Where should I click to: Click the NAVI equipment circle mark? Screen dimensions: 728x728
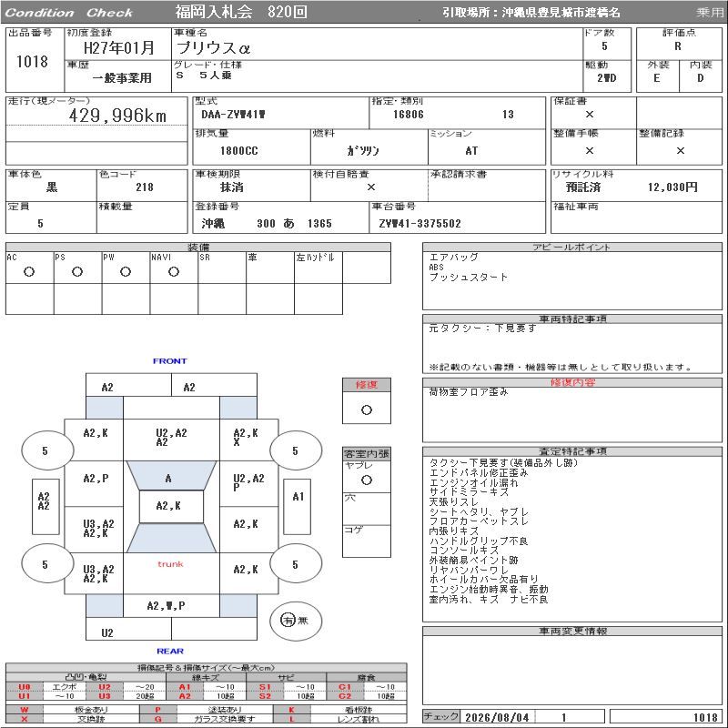point(174,272)
